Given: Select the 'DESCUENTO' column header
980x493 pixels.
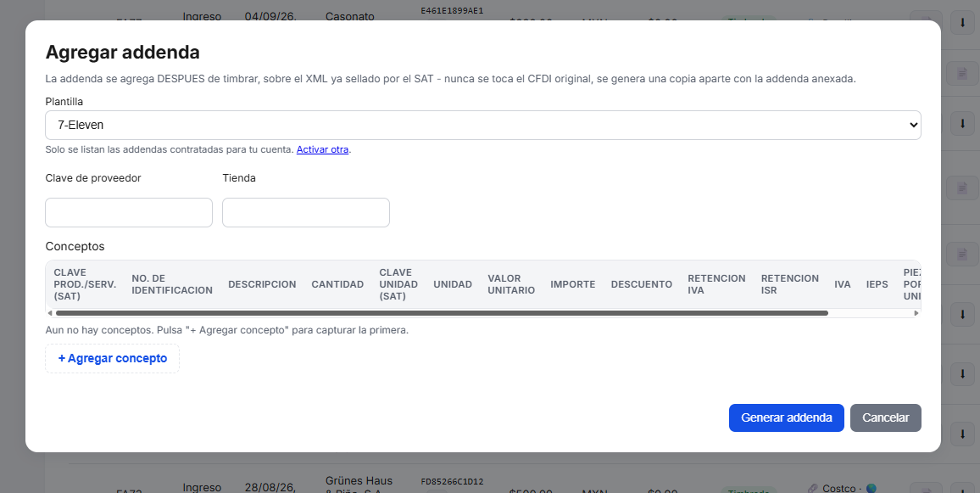Looking at the screenshot, I should pos(641,284).
